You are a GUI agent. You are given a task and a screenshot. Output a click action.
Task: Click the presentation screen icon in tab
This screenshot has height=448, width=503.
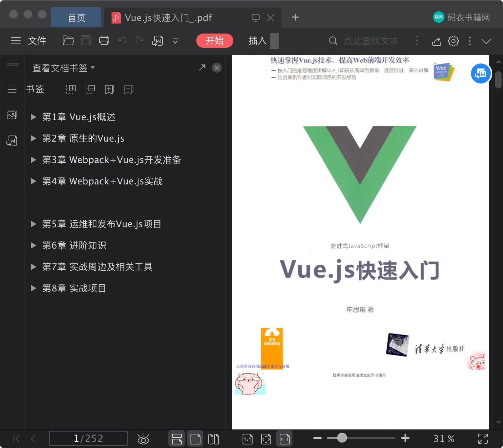tap(256, 18)
